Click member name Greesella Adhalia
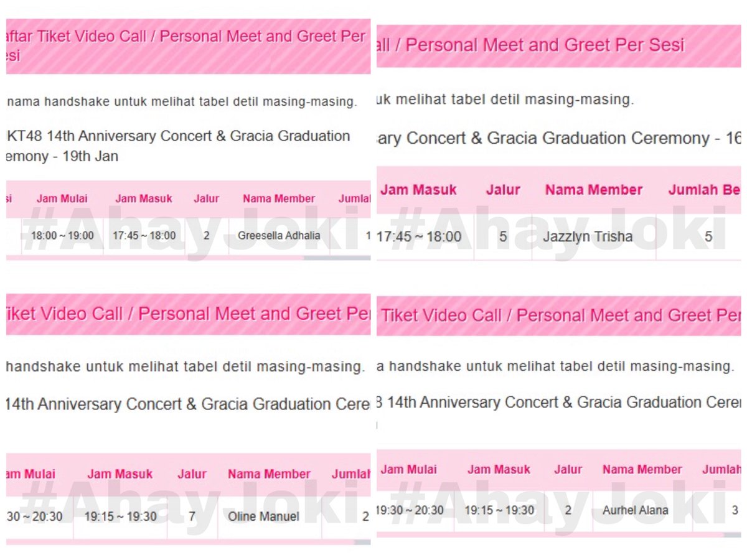 [279, 236]
